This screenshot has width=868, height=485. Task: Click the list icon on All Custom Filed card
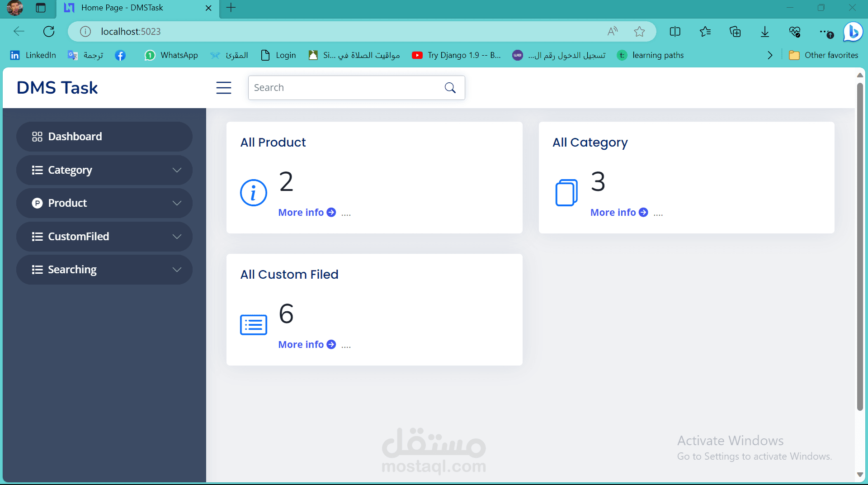[253, 324]
